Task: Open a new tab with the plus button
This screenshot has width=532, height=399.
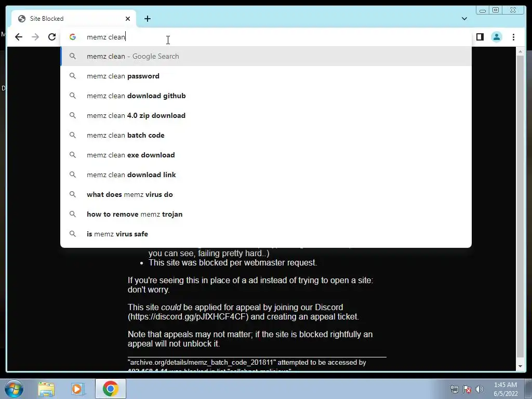Action: [x=147, y=19]
